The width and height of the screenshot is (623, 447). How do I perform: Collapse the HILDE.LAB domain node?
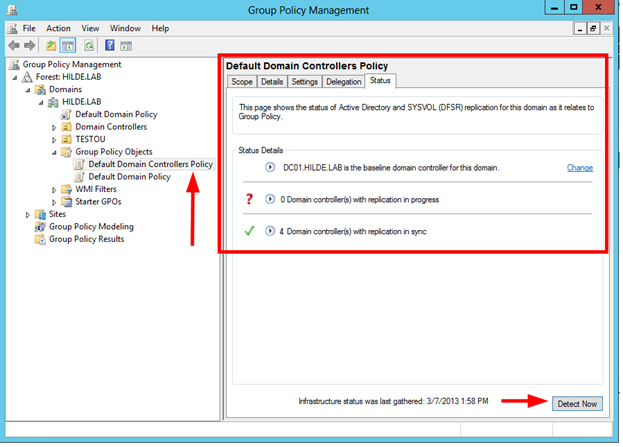tap(41, 103)
